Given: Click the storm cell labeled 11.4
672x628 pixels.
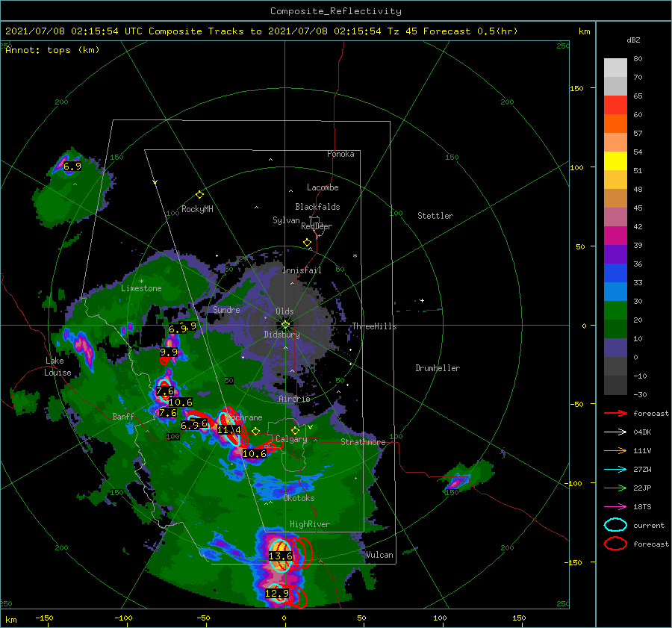Looking at the screenshot, I should [229, 429].
